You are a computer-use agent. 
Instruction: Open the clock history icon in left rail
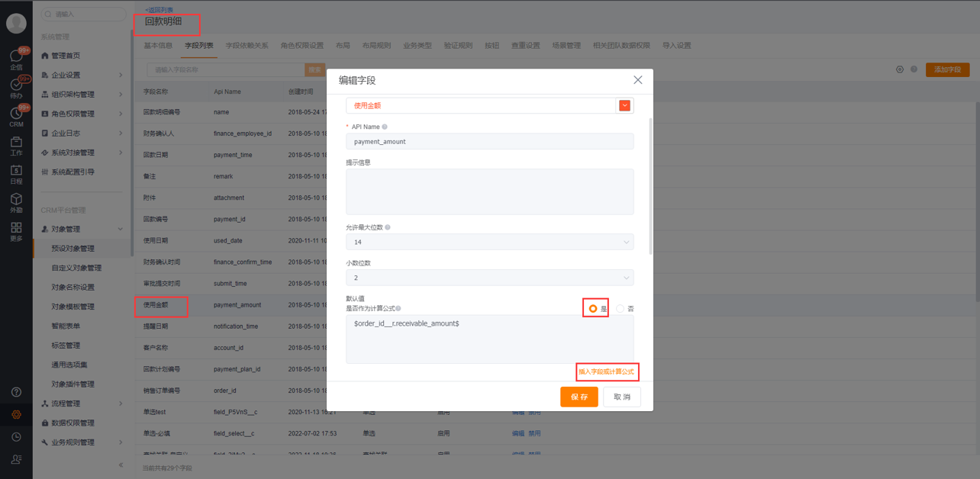tap(16, 437)
